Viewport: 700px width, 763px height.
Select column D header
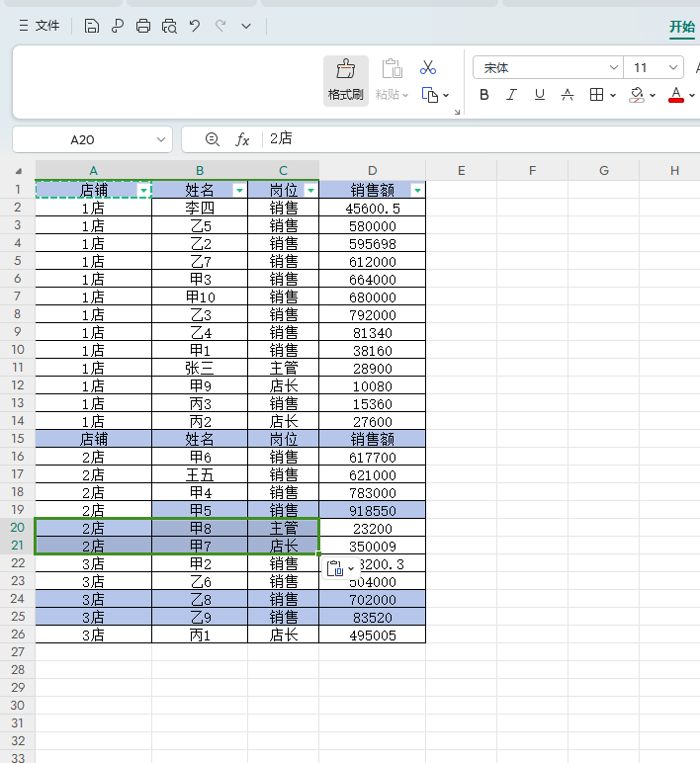pyautogui.click(x=373, y=170)
